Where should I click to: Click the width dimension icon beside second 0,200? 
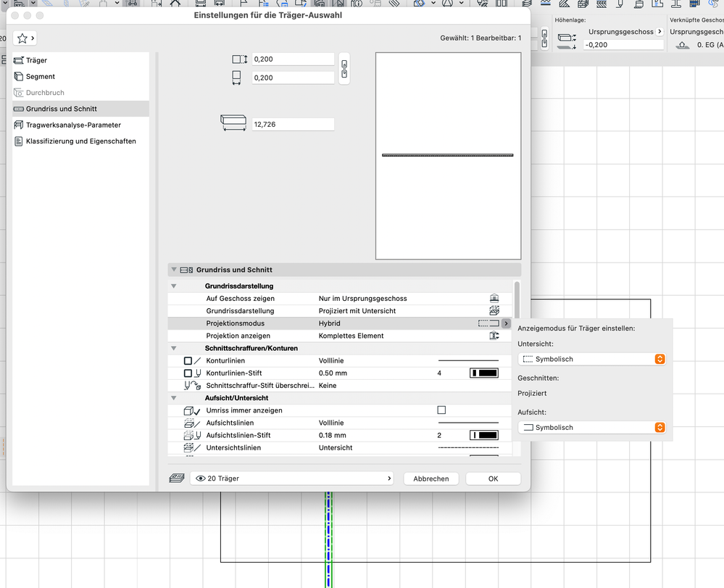pyautogui.click(x=236, y=78)
